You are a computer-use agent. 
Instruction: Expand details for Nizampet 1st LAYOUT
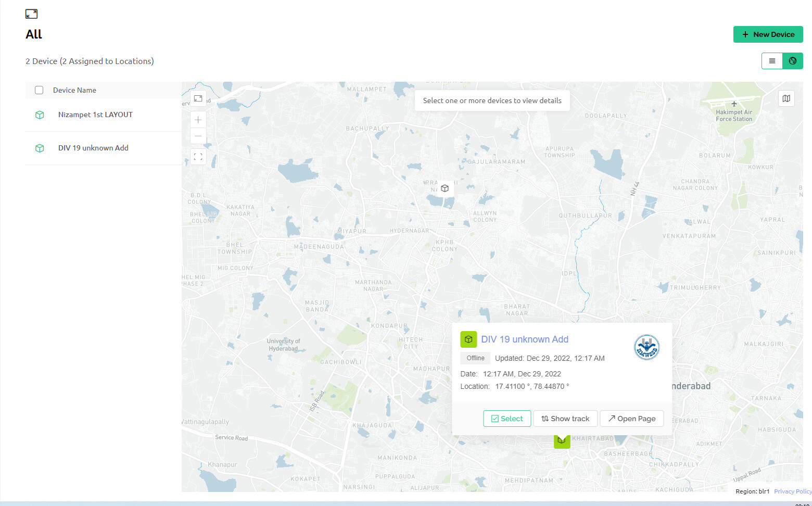[95, 115]
